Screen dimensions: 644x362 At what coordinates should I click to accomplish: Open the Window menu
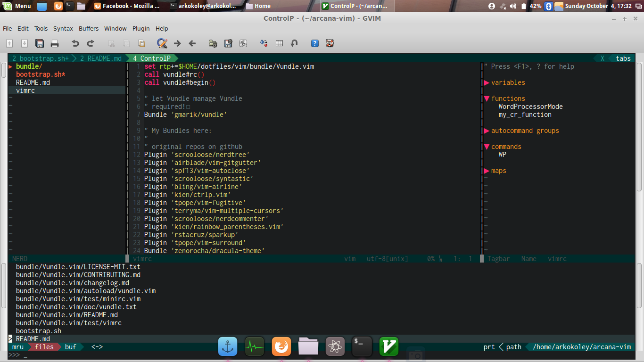pos(116,28)
